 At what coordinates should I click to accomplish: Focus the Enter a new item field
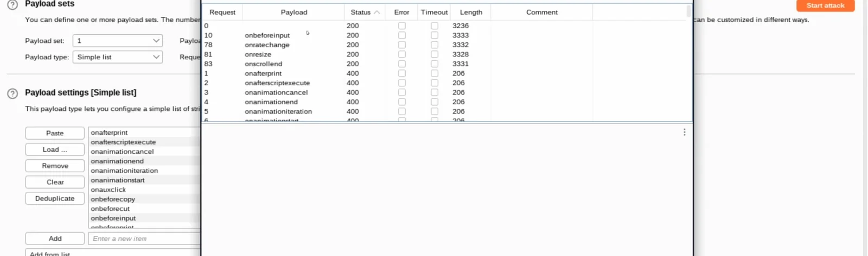click(144, 239)
